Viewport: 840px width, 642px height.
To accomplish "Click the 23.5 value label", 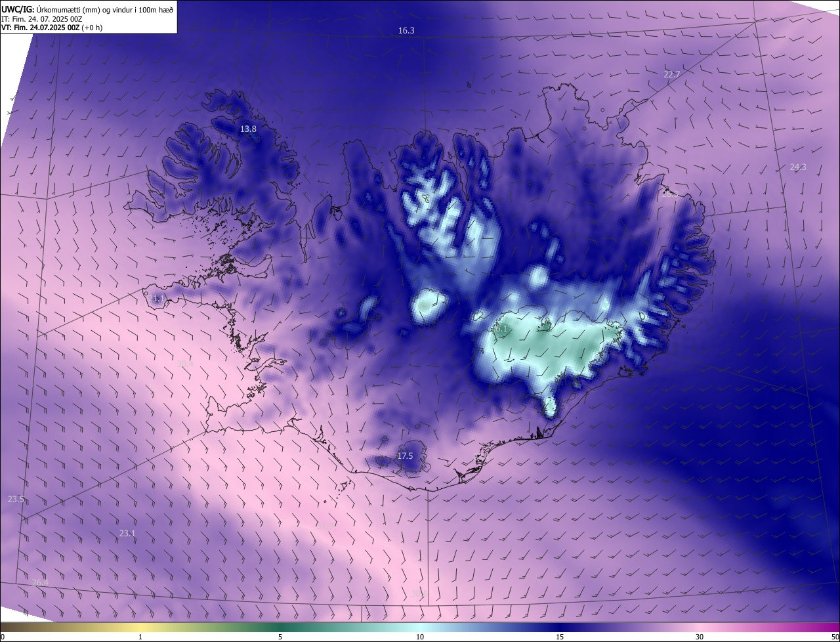I will point(16,500).
